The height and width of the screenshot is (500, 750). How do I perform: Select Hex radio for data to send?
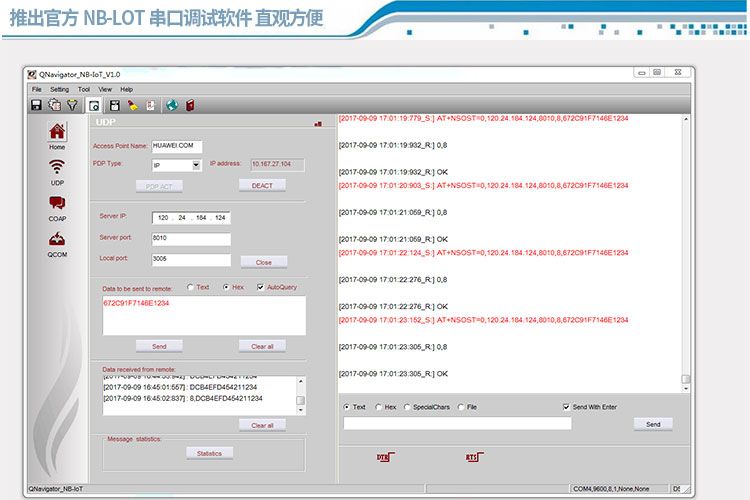[x=226, y=287]
